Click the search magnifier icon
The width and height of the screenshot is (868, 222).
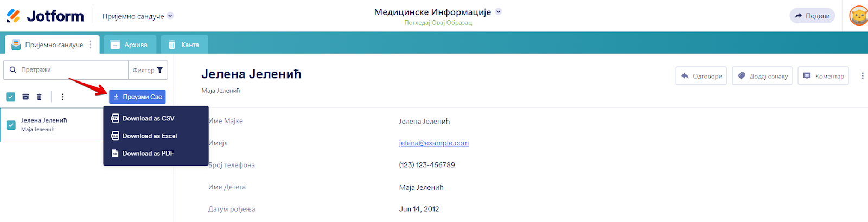[x=13, y=70]
